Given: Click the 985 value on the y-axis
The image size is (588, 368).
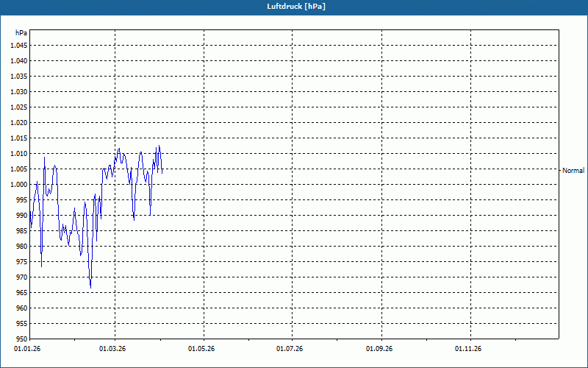Looking at the screenshot, I should tap(21, 231).
